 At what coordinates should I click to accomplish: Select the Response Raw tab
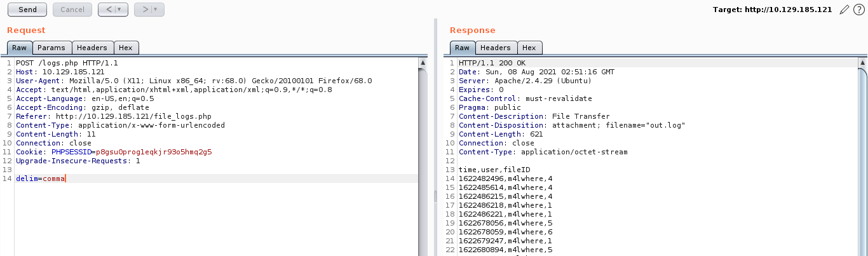pos(462,48)
